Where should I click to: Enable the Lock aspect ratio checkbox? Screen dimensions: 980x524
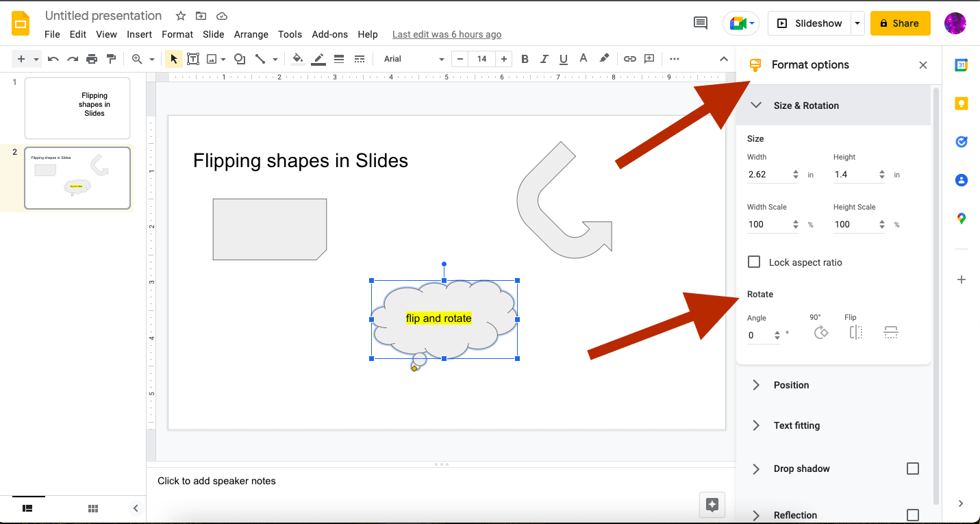[754, 262]
